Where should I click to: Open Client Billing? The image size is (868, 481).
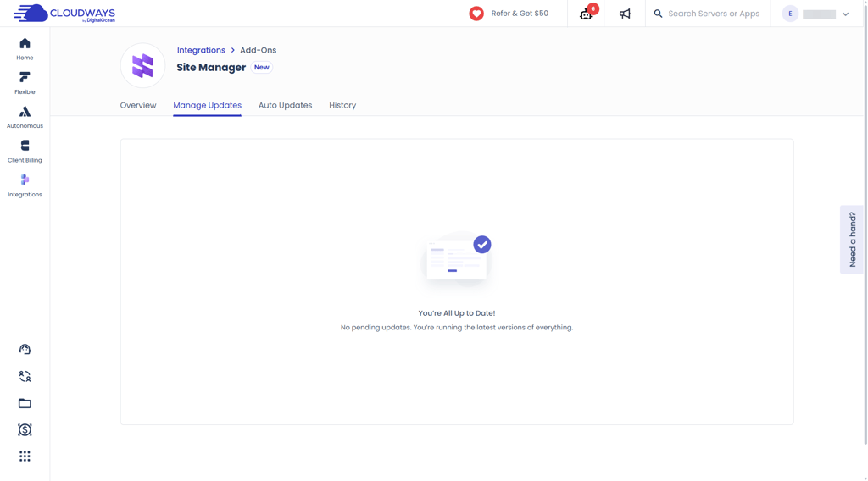(25, 152)
